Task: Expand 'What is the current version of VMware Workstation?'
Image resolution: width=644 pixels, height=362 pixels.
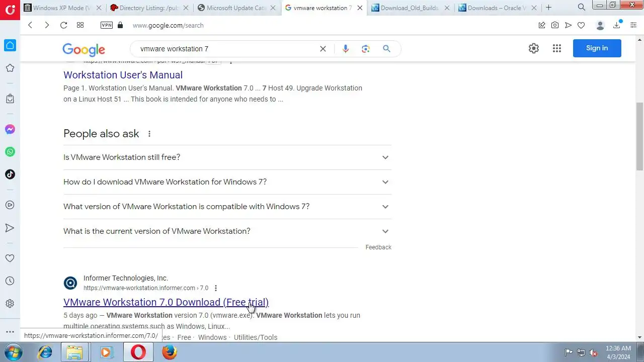Action: pos(227,231)
